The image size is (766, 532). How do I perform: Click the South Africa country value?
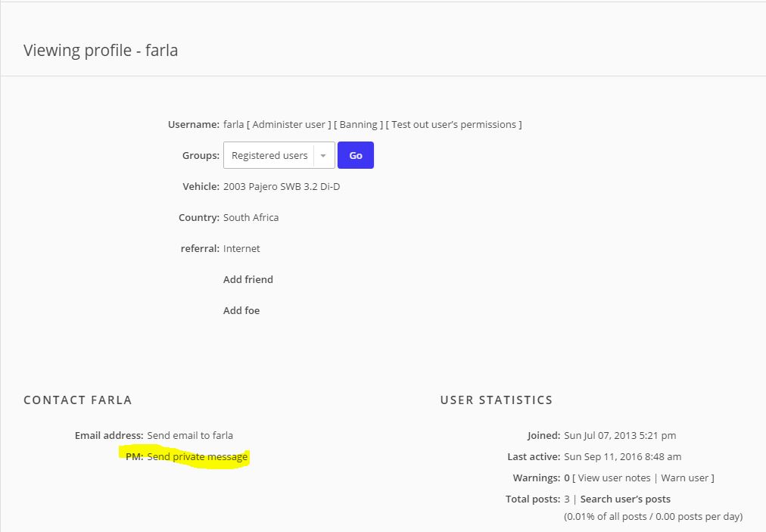coord(251,217)
